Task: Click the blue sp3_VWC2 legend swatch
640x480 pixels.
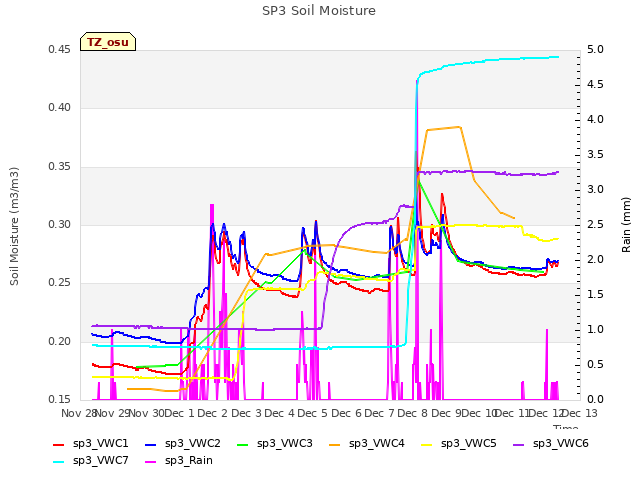Action: [151, 444]
